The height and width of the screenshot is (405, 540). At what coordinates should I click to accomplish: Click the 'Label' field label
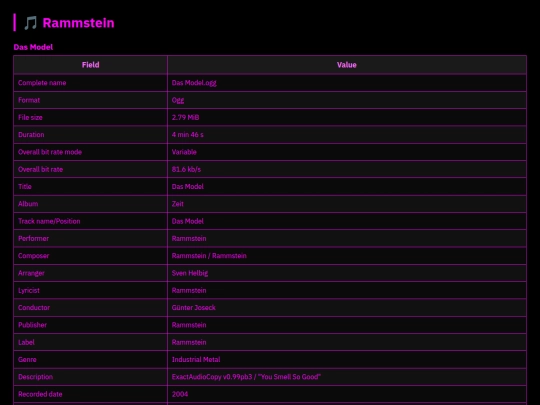pyautogui.click(x=26, y=342)
